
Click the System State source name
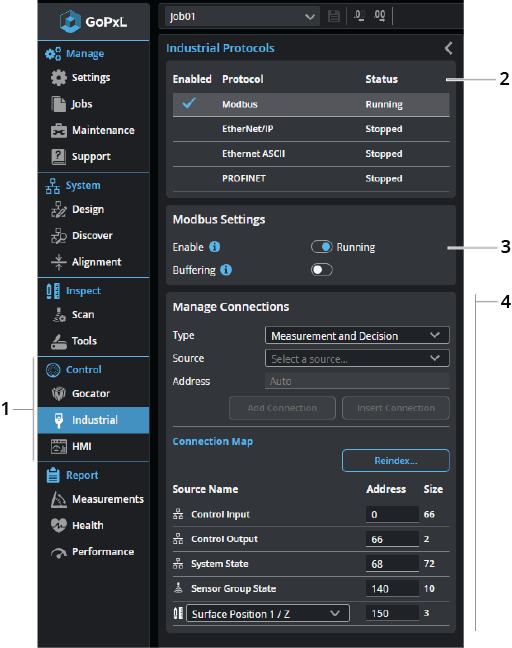(x=219, y=564)
